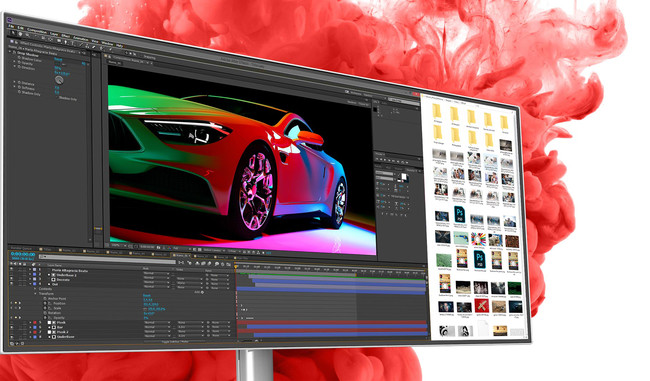650x381 pixels.
Task: Open the File menu in After Effects
Action: point(11,26)
